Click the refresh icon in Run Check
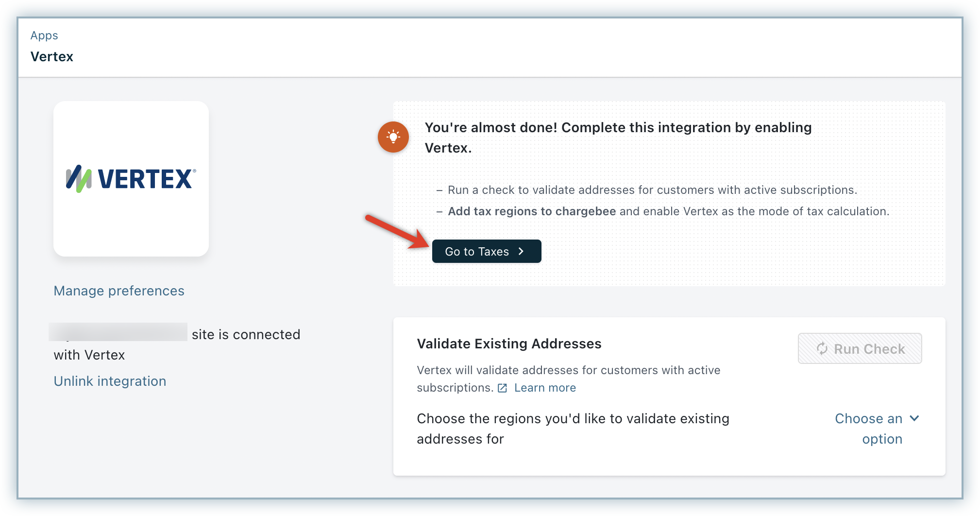This screenshot has width=980, height=516. 822,348
